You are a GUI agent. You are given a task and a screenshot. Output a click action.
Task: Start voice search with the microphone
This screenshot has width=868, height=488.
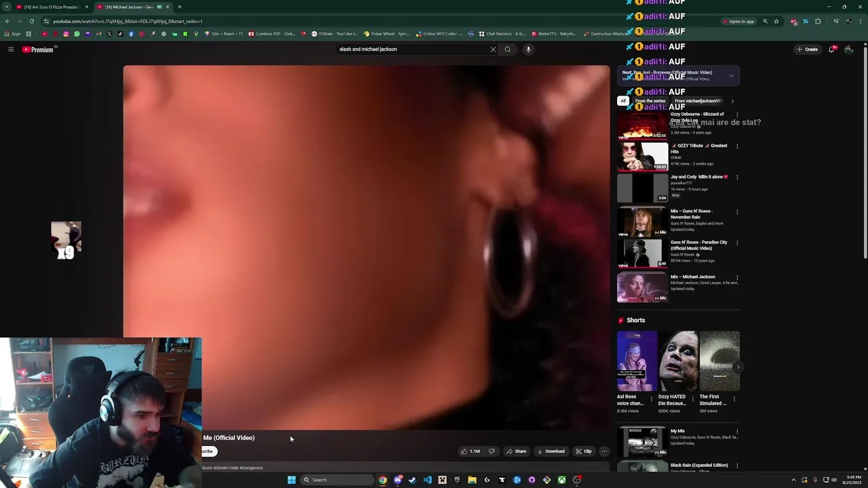[x=528, y=49]
